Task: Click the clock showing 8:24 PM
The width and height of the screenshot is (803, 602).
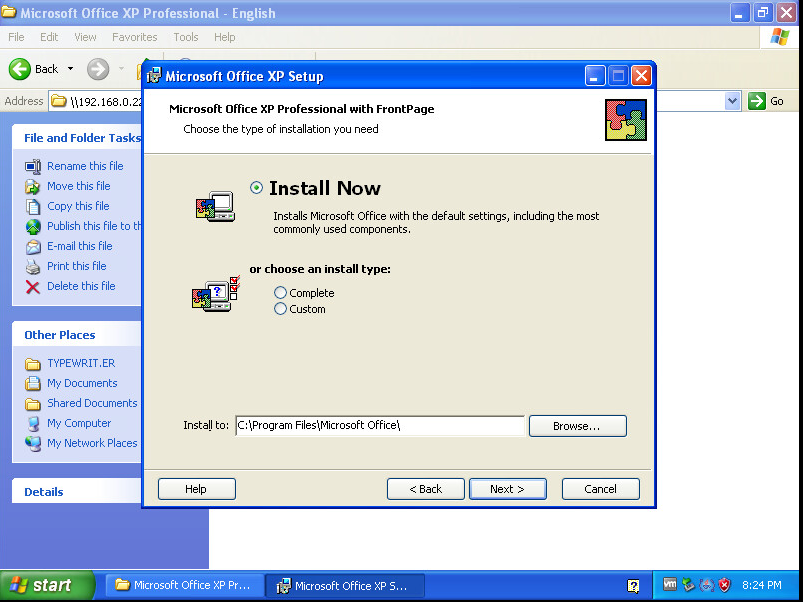Action: (x=762, y=585)
